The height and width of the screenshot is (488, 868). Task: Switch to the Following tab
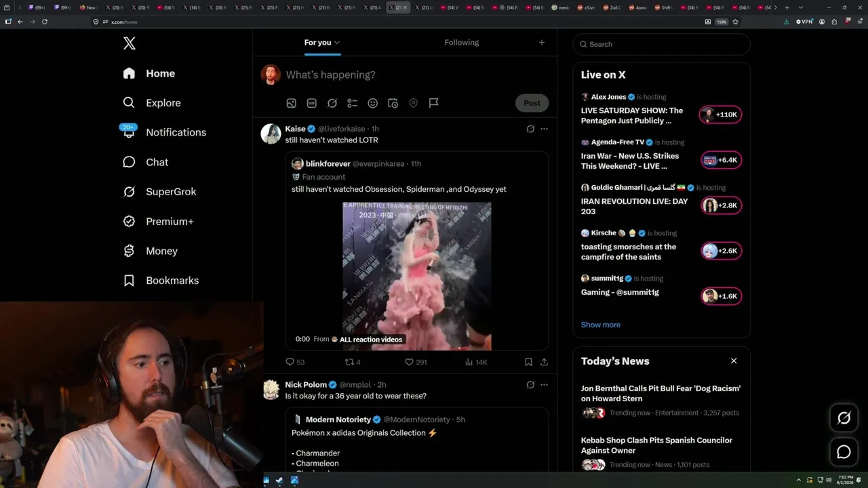(462, 43)
